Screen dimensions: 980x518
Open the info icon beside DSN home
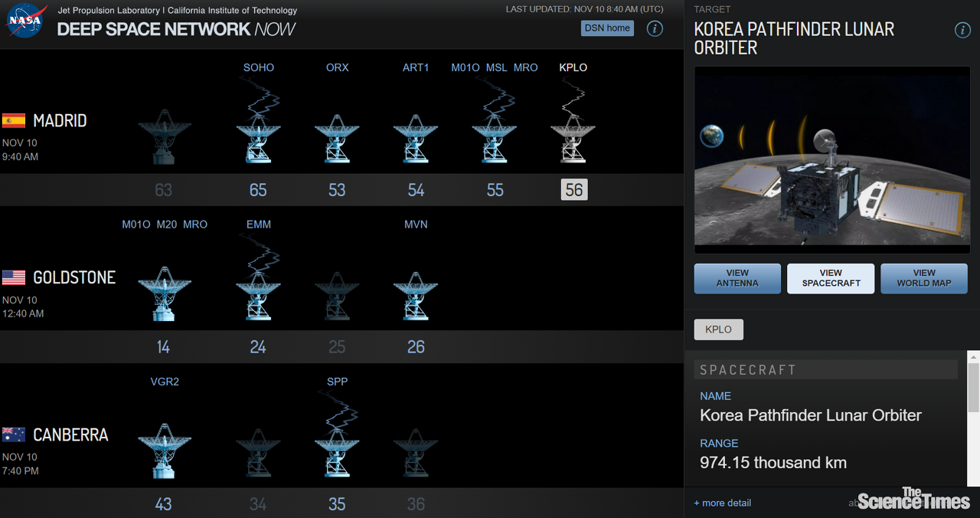click(x=655, y=28)
